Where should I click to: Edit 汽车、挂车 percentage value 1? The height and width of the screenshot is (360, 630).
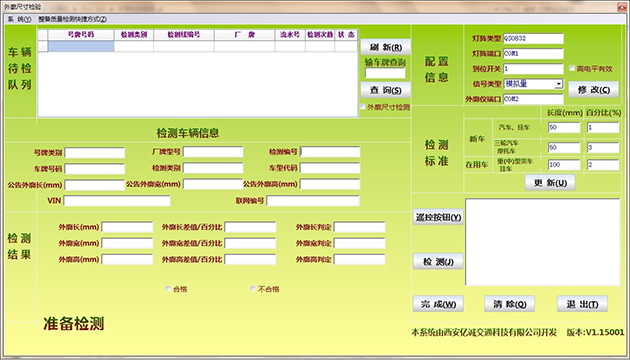(x=603, y=127)
